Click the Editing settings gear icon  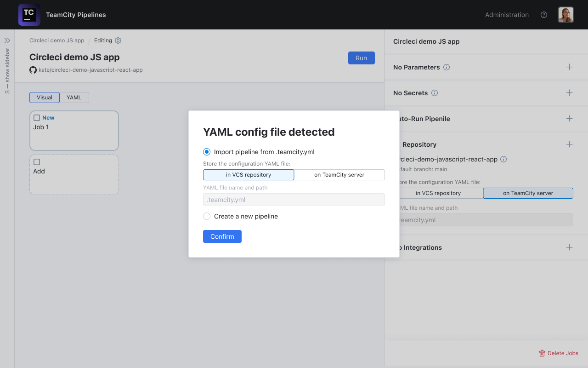point(118,40)
